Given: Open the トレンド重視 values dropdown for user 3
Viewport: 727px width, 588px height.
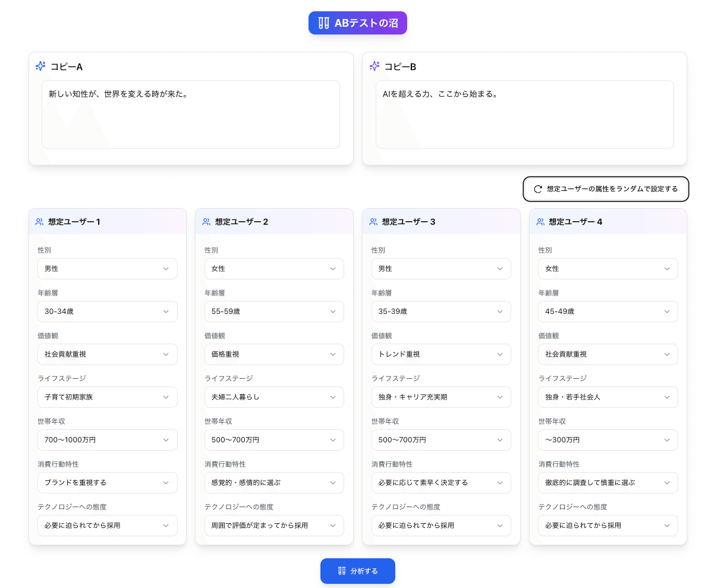Looking at the screenshot, I should 441,354.
